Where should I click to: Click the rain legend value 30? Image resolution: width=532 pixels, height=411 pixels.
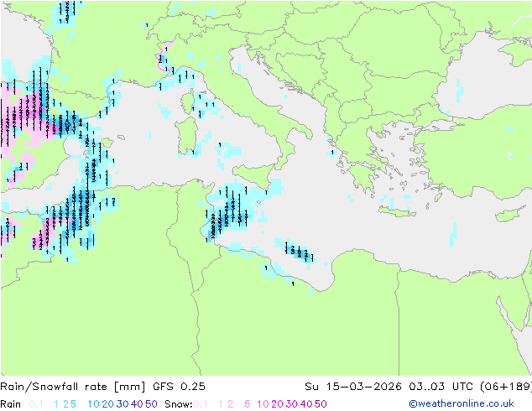[123, 404]
